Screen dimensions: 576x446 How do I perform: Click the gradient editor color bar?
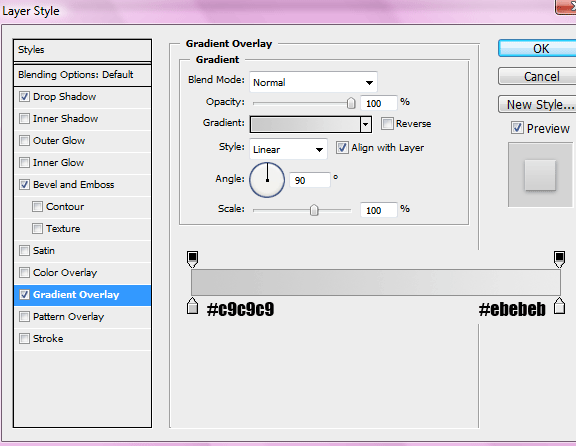click(376, 282)
